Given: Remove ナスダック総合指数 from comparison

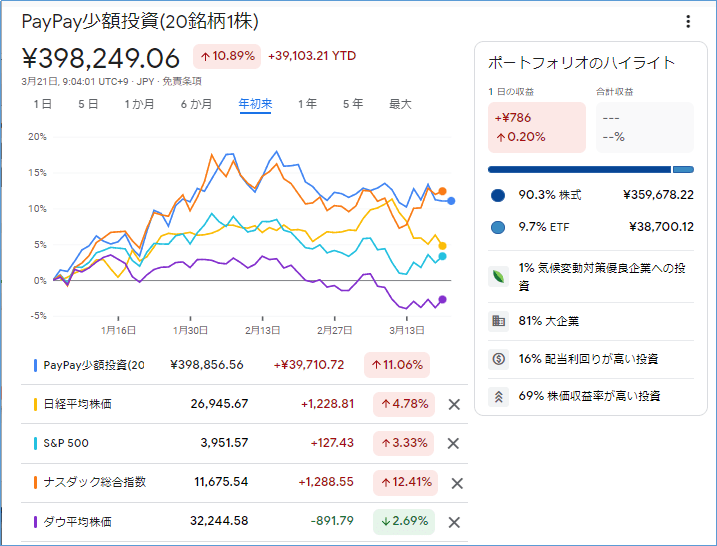Looking at the screenshot, I should point(456,483).
